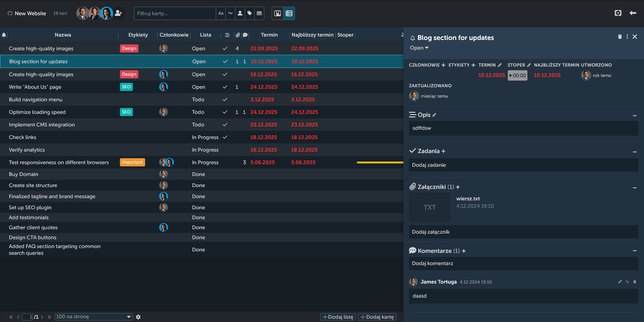Filter cards by label tag icon
644x322 pixels.
coord(250,13)
